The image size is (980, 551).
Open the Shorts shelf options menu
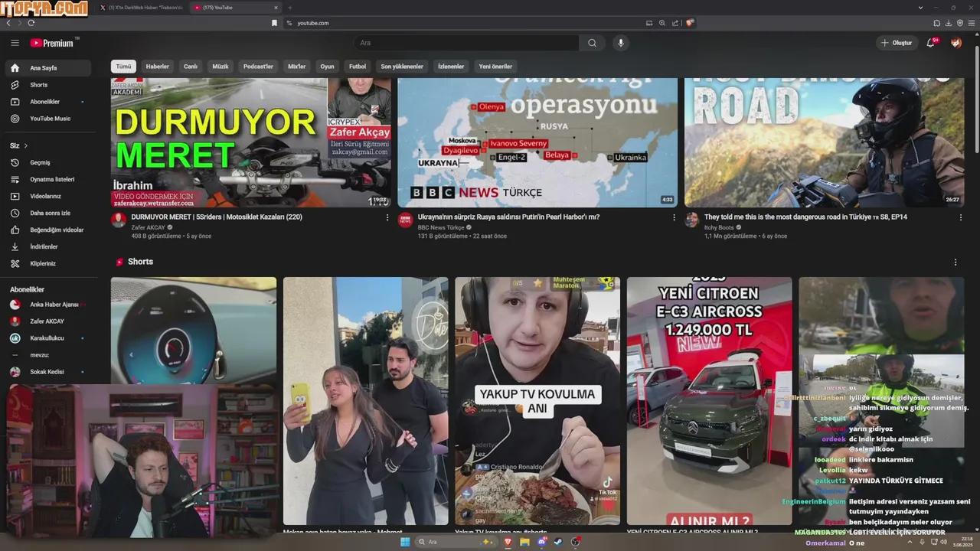point(955,262)
